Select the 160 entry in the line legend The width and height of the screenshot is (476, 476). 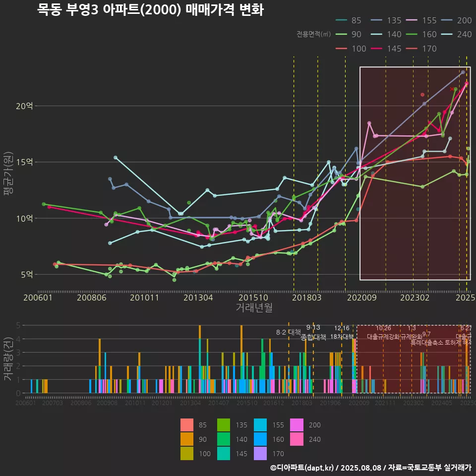(x=421, y=34)
